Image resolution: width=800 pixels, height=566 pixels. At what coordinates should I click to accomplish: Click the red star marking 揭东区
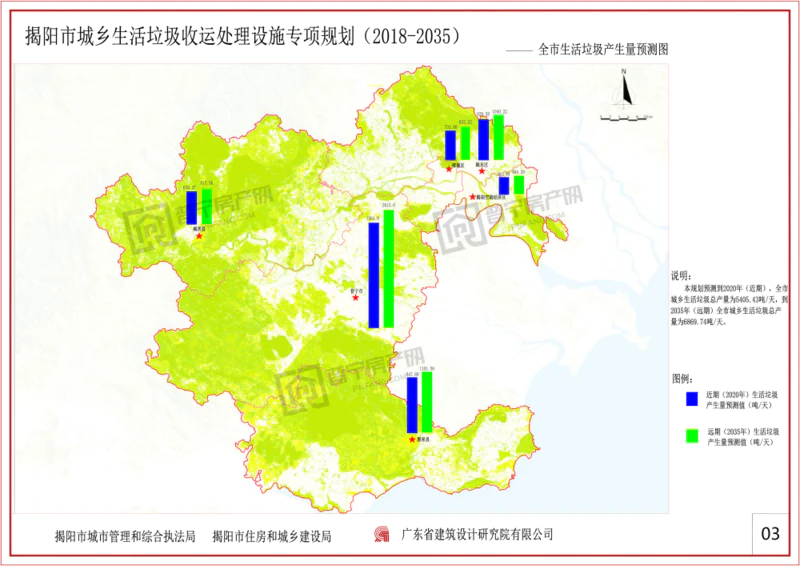[481, 172]
